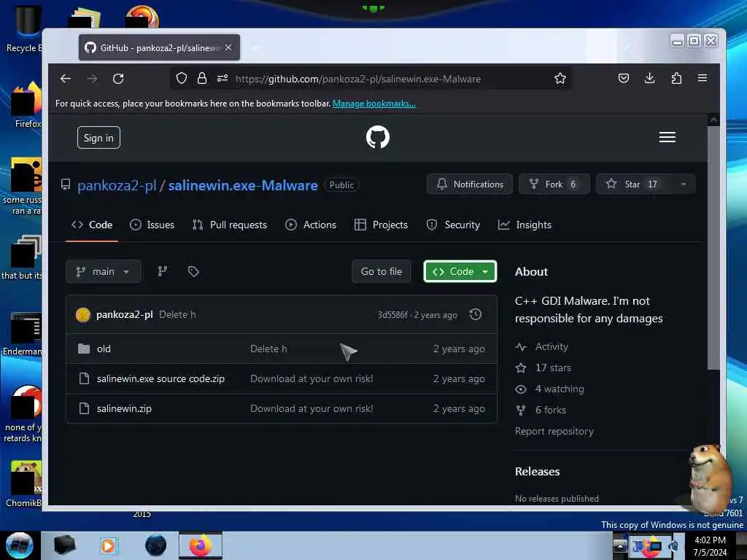Open site permissions icon in address bar
This screenshot has width=747, height=560.
pos(222,79)
